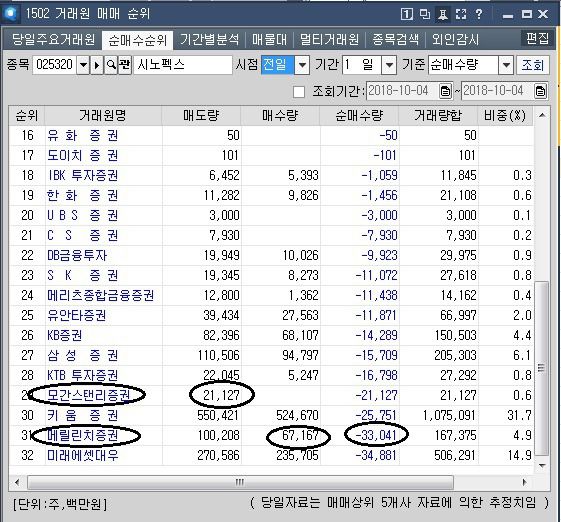
Task: Select the 키 움 증 권 row
Action: [271, 416]
